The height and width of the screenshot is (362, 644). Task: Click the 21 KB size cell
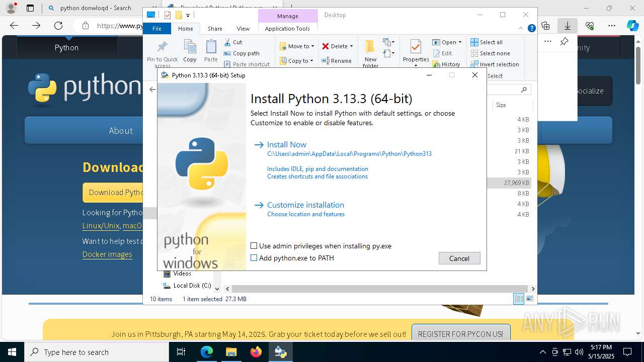[522, 151]
